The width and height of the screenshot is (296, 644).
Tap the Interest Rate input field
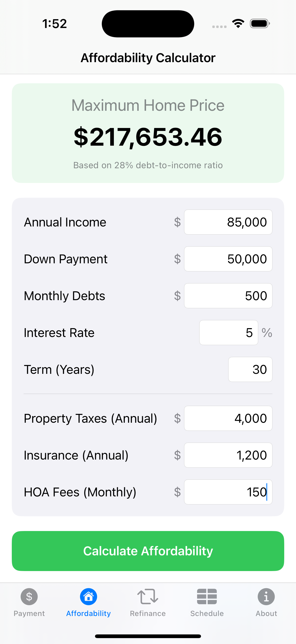(229, 333)
